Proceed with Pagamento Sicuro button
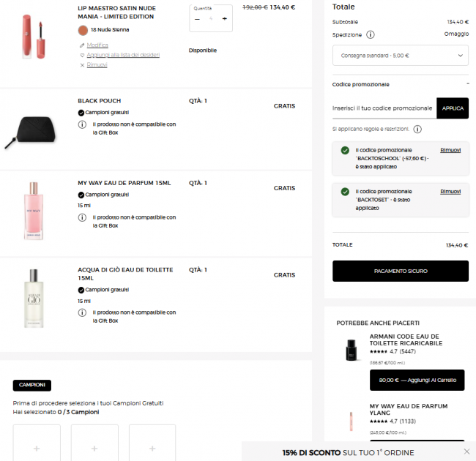476x461 pixels. point(400,271)
